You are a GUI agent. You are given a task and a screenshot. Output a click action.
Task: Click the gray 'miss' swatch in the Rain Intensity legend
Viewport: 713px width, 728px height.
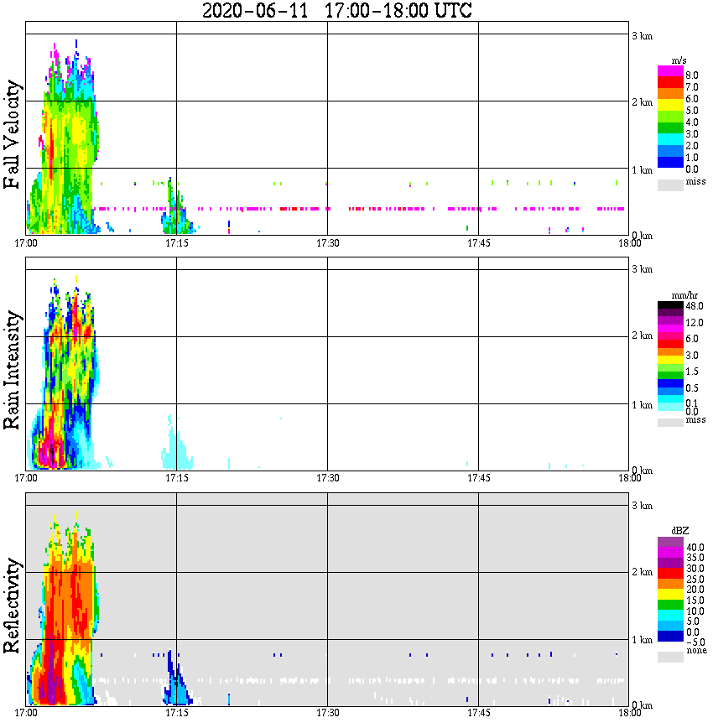tap(670, 423)
